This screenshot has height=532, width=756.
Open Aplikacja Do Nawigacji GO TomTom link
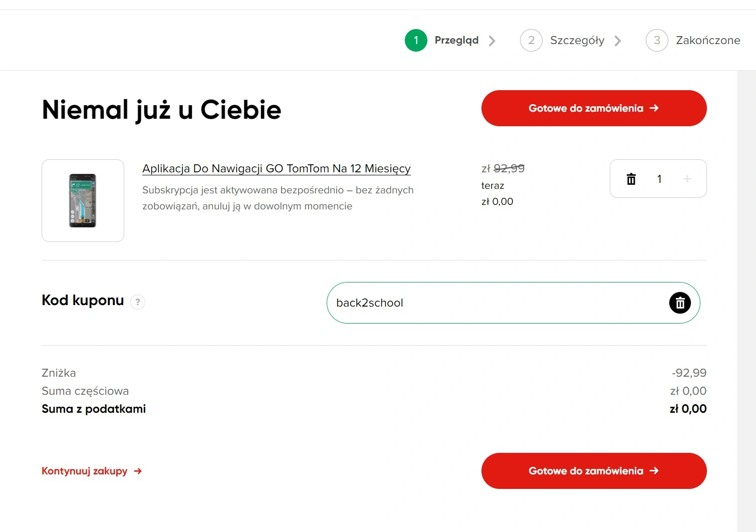pos(277,168)
